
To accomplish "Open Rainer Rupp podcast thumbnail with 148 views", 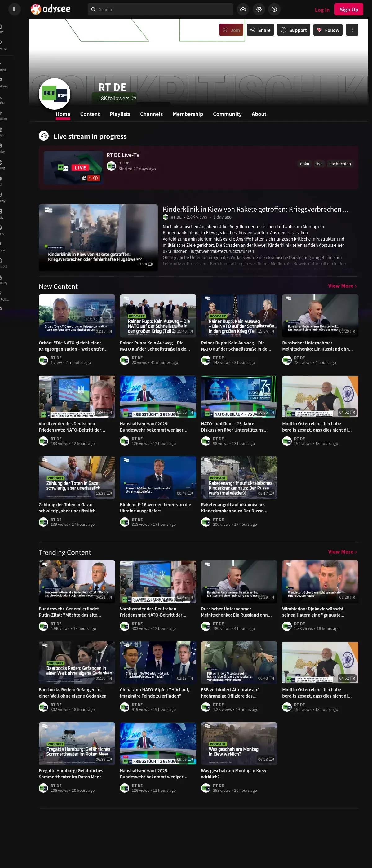I will [x=239, y=316].
